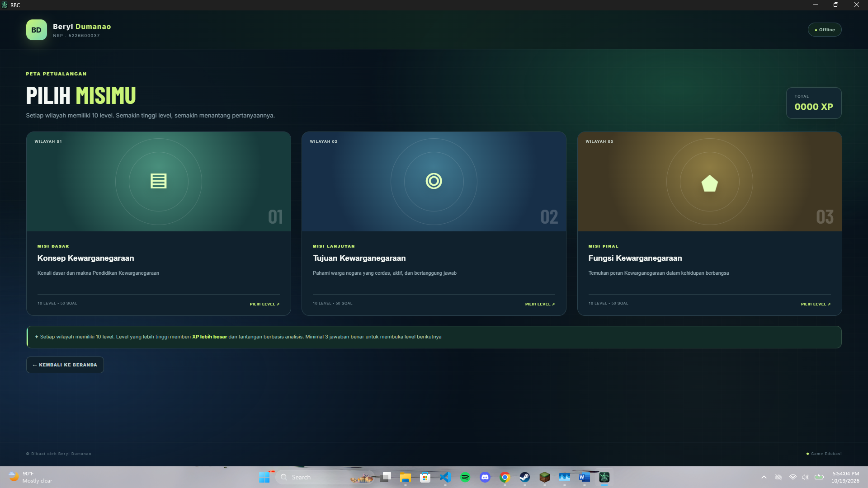Screen dimensions: 868x488
Task: Click the taskbar Search box
Action: click(x=324, y=477)
